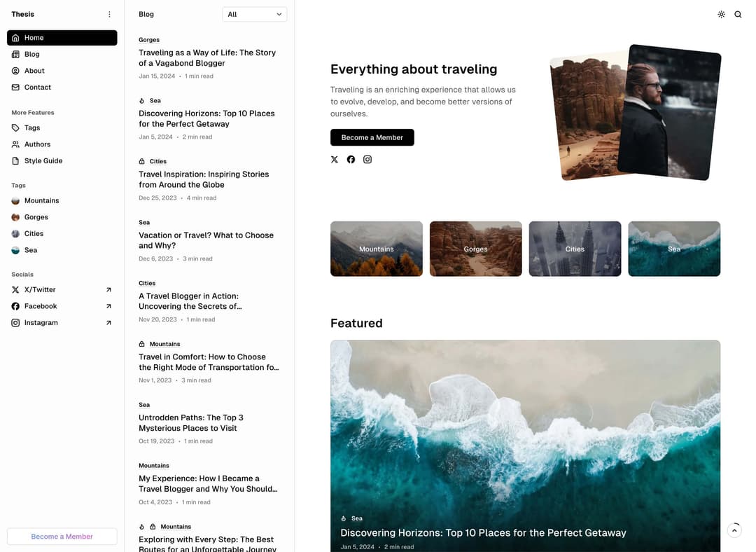Click the Authors icon in the sidebar
Image resolution: width=756 pixels, height=552 pixels.
coord(15,144)
